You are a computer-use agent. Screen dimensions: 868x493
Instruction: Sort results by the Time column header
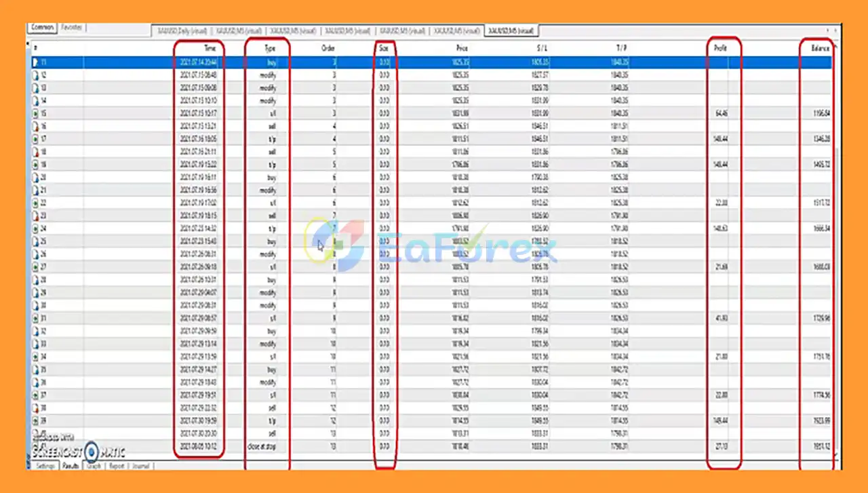pos(210,49)
